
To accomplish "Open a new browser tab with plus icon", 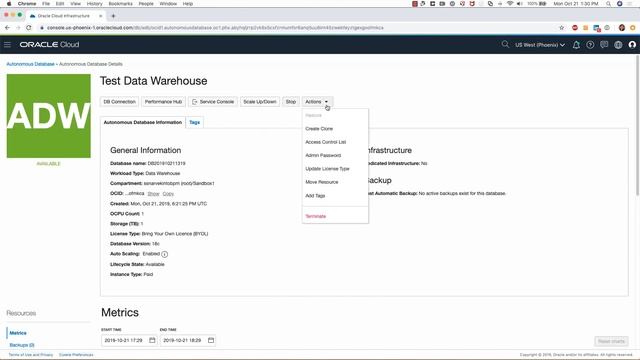I will pos(113,16).
